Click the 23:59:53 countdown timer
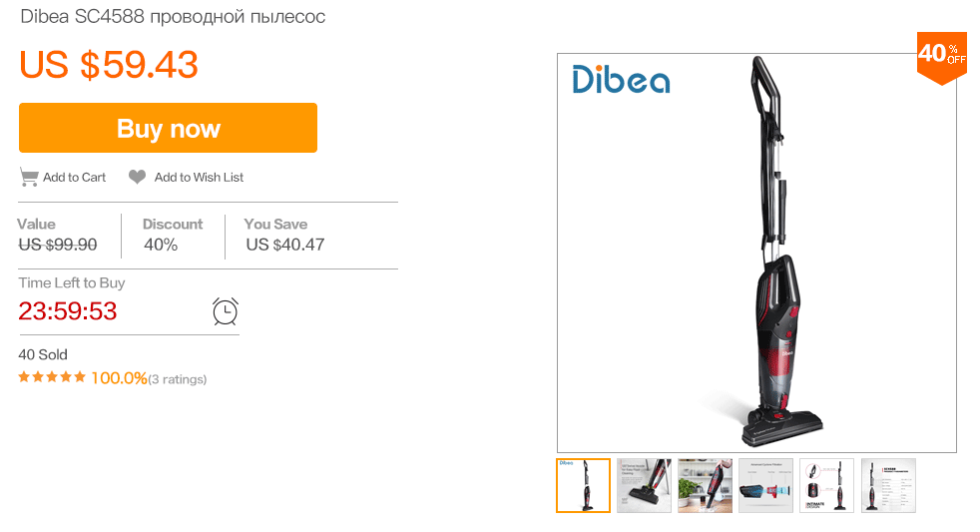Viewport: 980px width, 532px height. (x=68, y=311)
